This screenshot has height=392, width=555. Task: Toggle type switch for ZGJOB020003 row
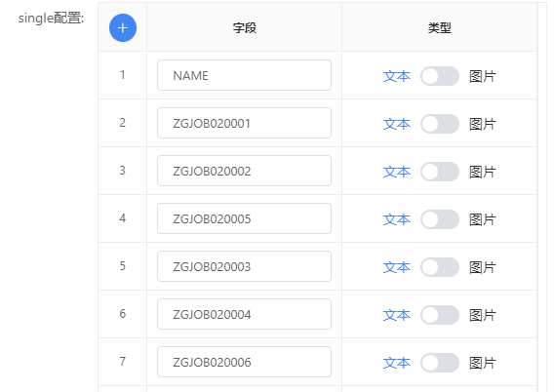[440, 267]
